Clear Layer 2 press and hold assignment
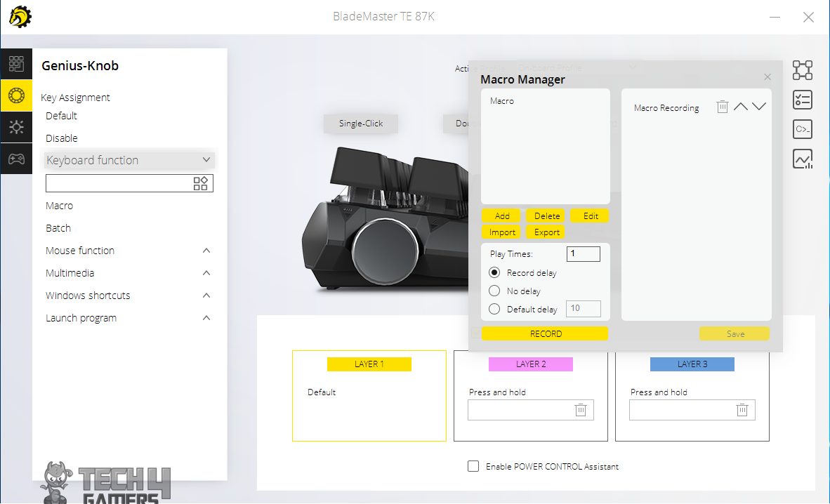 click(581, 410)
